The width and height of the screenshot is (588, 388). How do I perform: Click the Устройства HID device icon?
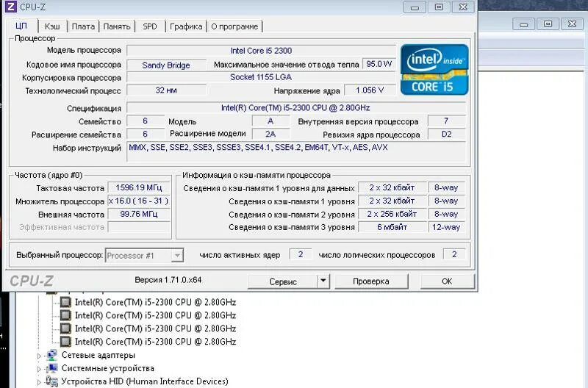(x=51, y=381)
